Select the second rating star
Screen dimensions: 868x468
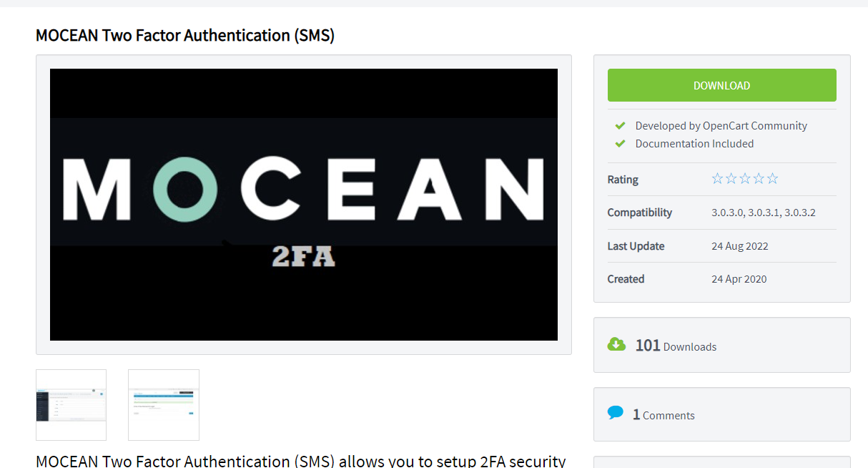731,177
